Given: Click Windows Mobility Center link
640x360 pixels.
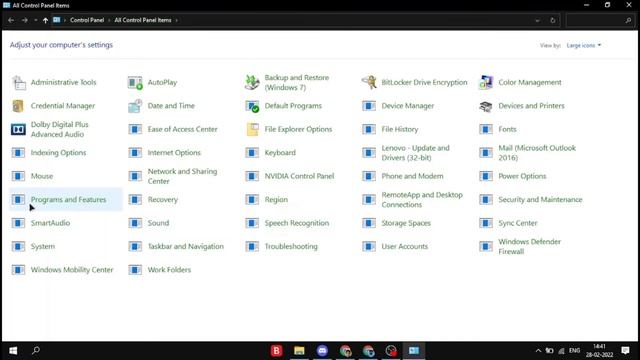Looking at the screenshot, I should [72, 270].
